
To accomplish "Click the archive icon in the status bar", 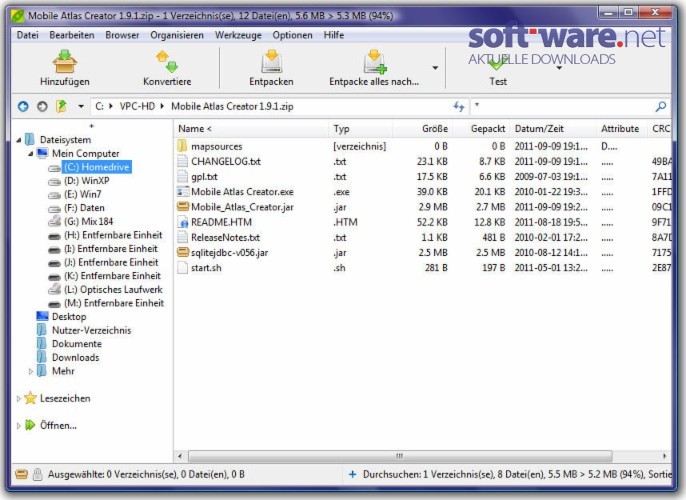I will pos(21,474).
